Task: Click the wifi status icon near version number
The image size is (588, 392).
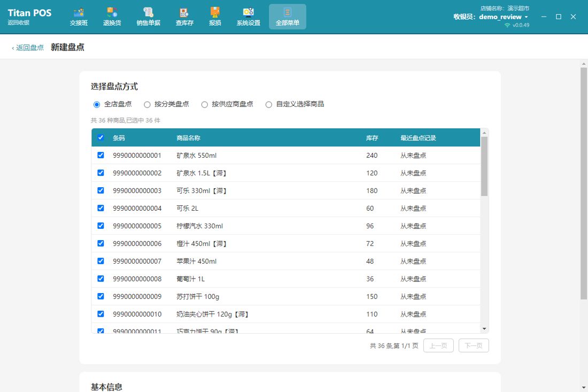Action: pyautogui.click(x=507, y=25)
